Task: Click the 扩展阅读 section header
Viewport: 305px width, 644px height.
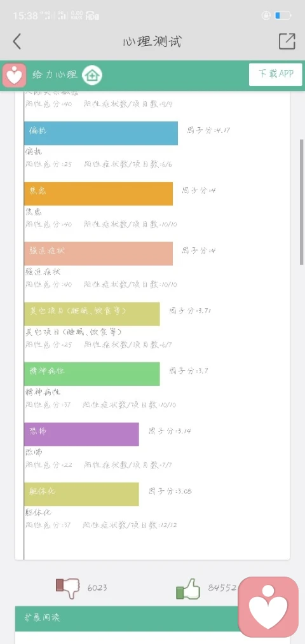Action: [128, 619]
